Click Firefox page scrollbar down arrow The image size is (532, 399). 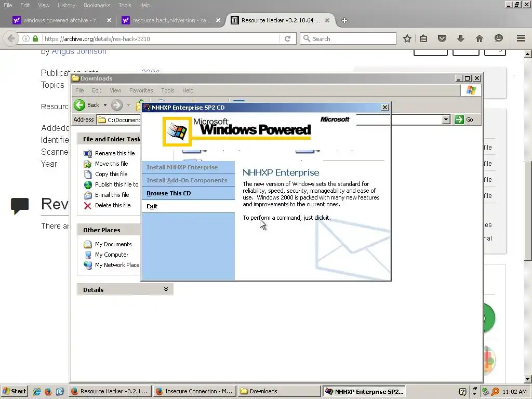[527, 379]
